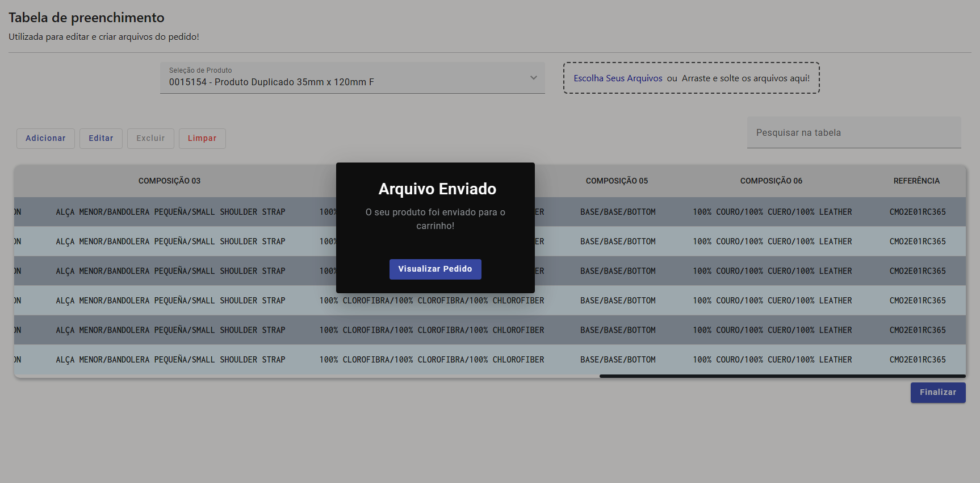This screenshot has height=483, width=980.
Task: Click the fifth row's 100% COURO cell
Action: pyautogui.click(x=772, y=330)
